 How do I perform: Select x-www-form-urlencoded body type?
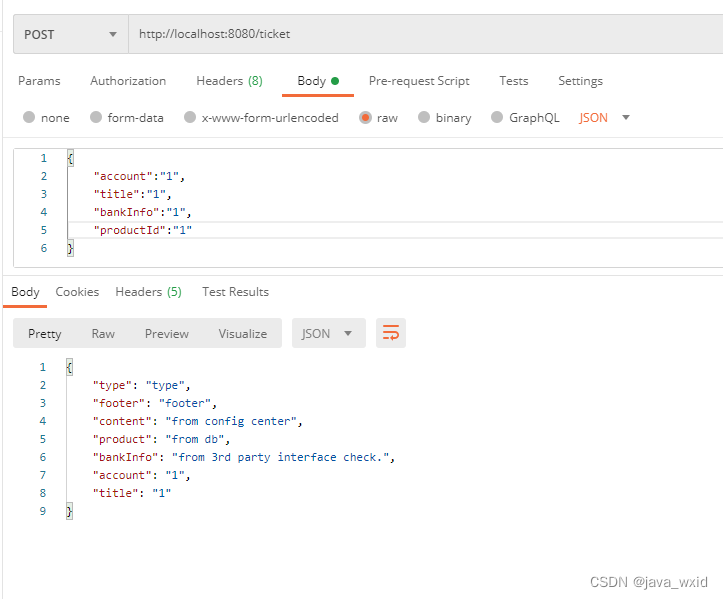(x=261, y=118)
